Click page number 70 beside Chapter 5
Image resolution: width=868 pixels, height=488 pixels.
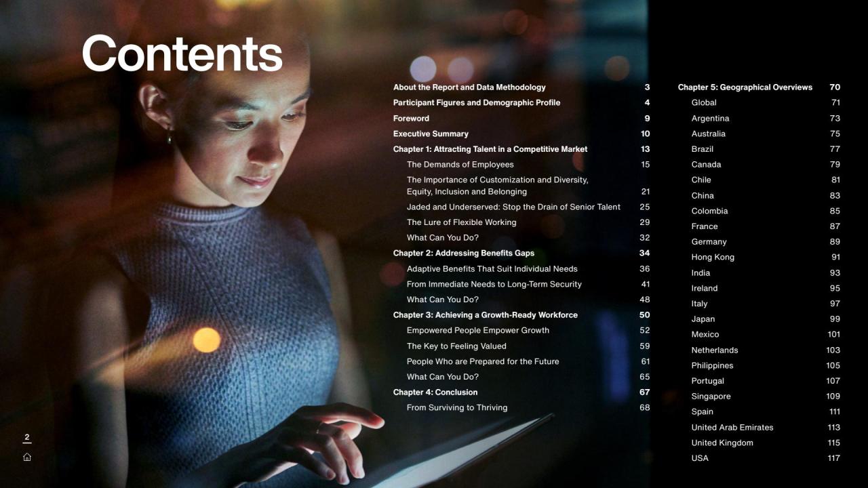(x=835, y=87)
